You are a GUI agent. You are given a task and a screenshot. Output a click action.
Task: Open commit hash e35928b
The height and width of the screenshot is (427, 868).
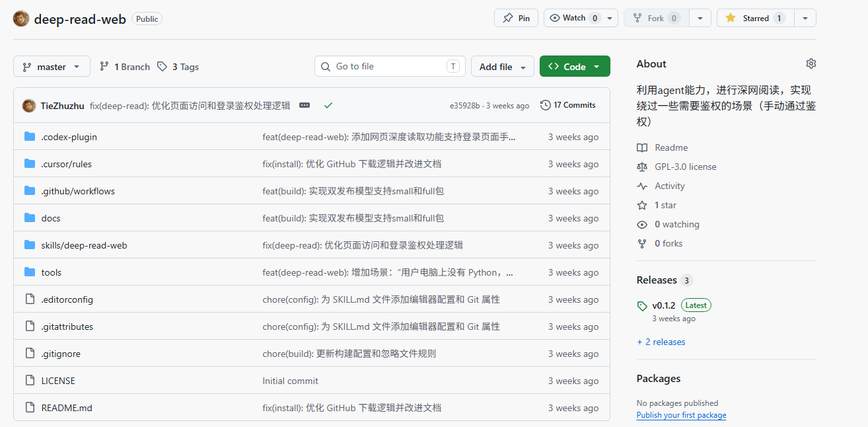coord(465,106)
